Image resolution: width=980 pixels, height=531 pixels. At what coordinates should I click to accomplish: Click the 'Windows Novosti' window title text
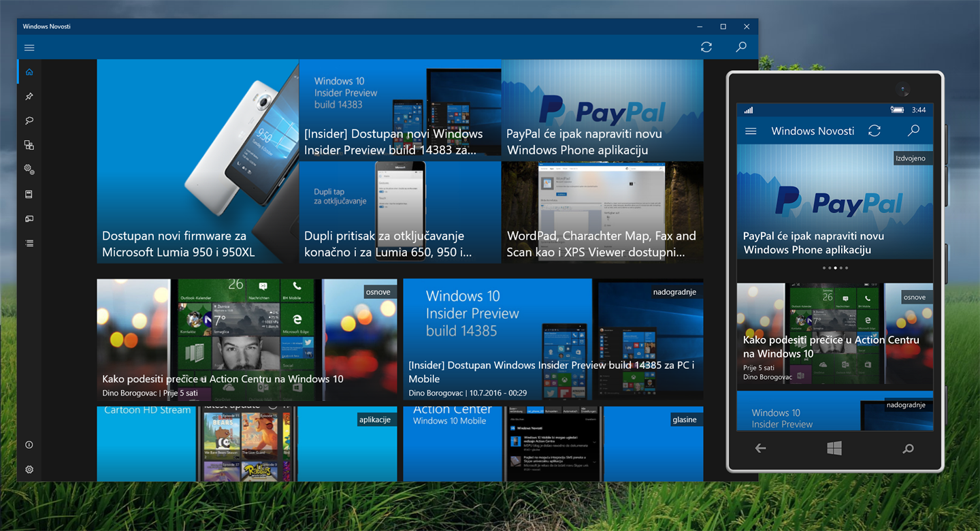[x=46, y=27]
